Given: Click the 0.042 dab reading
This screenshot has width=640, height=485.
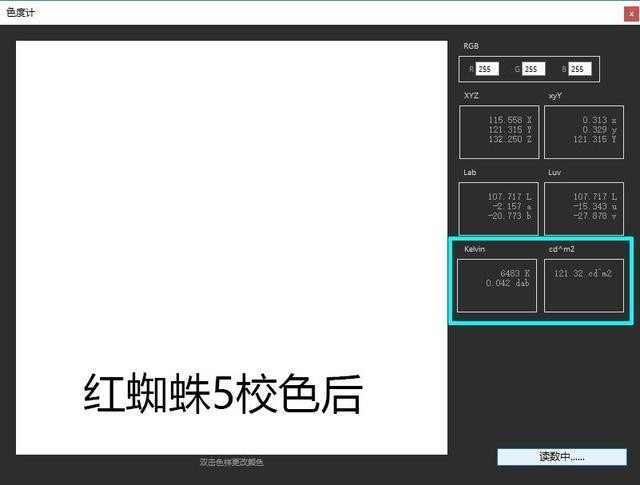Looking at the screenshot, I should [508, 283].
